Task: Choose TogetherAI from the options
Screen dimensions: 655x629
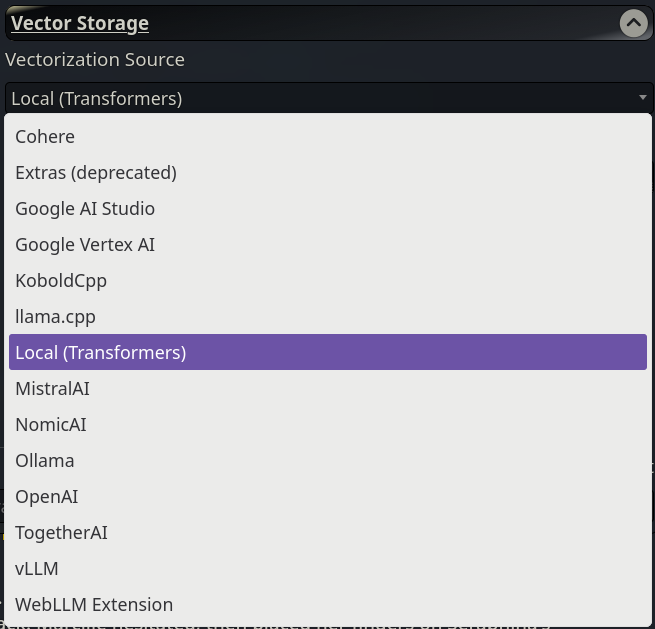Action: (x=61, y=533)
